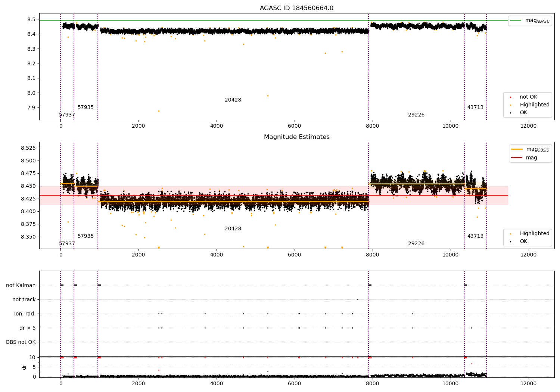Click y-tick 8.5 on top plot
The height and width of the screenshot is (392, 560).
point(31,19)
